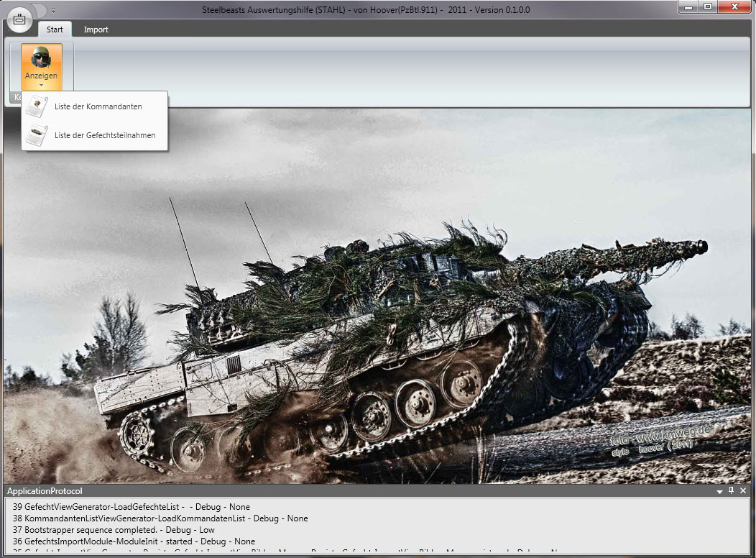Select log entry 38 KommandantenListViewGenerator
Screen dimensions: 756x558
(160, 518)
